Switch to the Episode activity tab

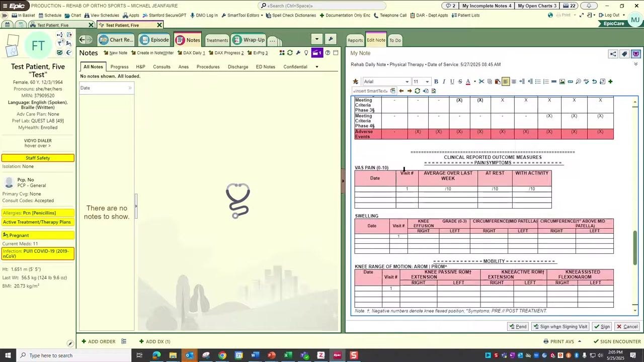pos(155,40)
